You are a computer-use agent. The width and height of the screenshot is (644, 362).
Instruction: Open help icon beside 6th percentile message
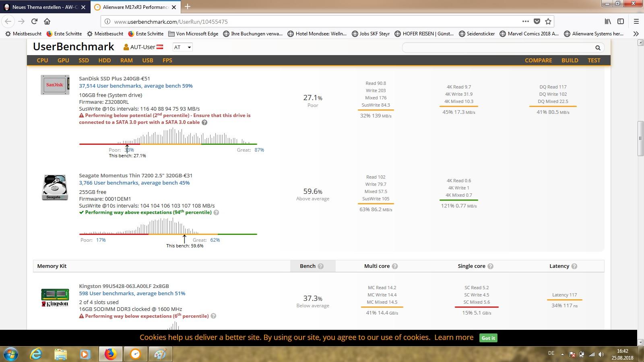click(x=213, y=316)
